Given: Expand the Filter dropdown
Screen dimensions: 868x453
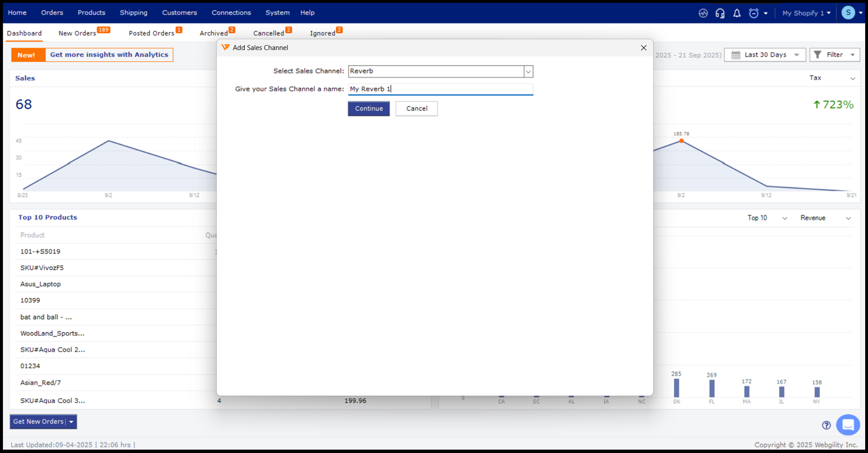Looking at the screenshot, I should [x=834, y=55].
